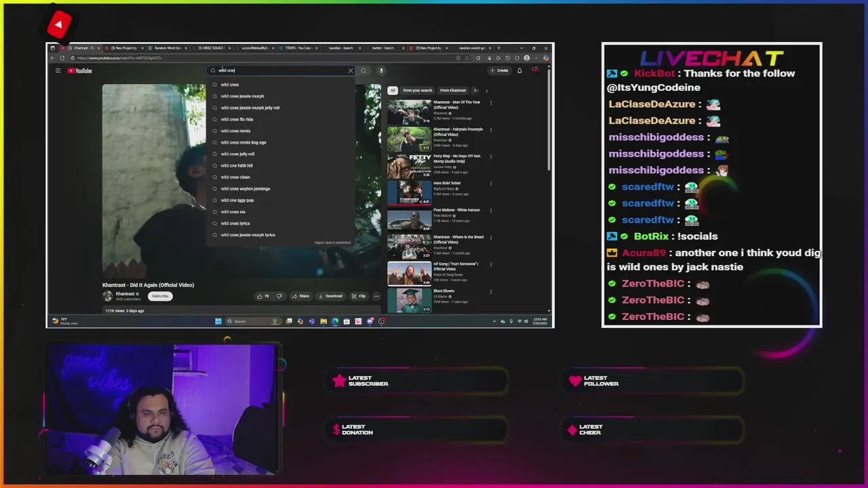Subscribe to the Khantrast channel
This screenshot has height=488, width=868.
click(x=160, y=296)
